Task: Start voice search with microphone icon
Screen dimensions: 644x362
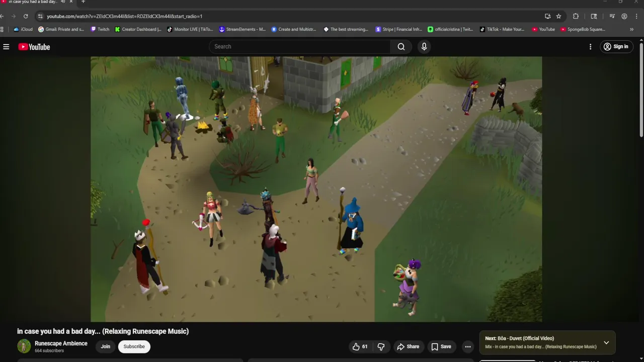Action: (x=424, y=47)
